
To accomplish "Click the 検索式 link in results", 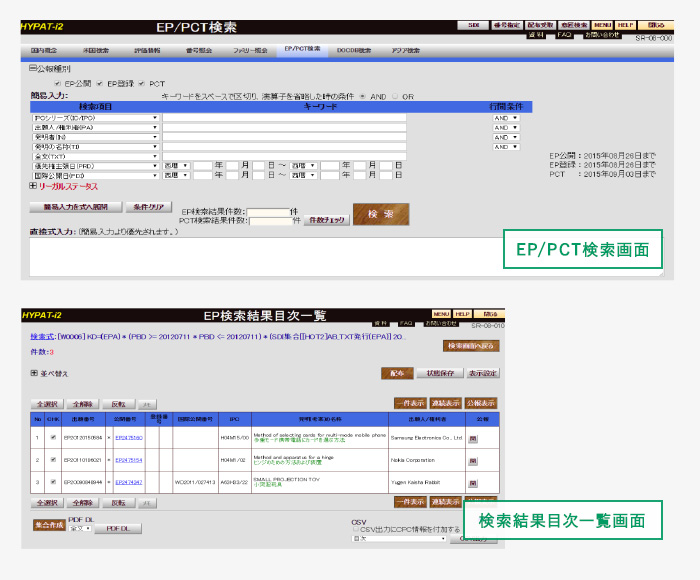I will (x=42, y=337).
